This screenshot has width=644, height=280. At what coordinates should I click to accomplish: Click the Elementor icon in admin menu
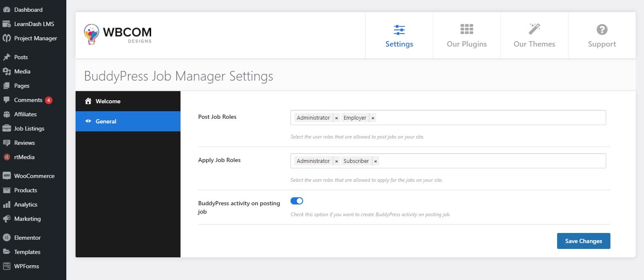pyautogui.click(x=7, y=238)
